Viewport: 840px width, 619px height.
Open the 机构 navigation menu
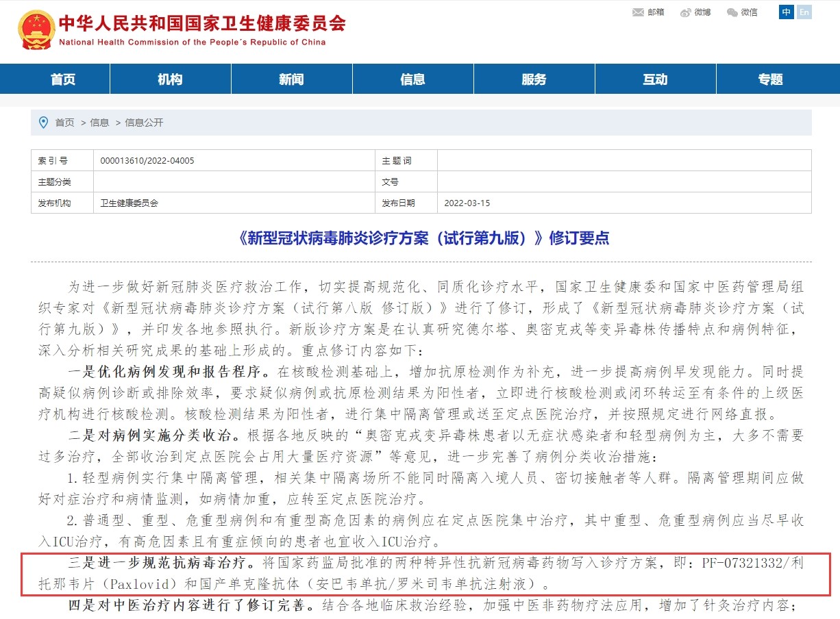170,79
